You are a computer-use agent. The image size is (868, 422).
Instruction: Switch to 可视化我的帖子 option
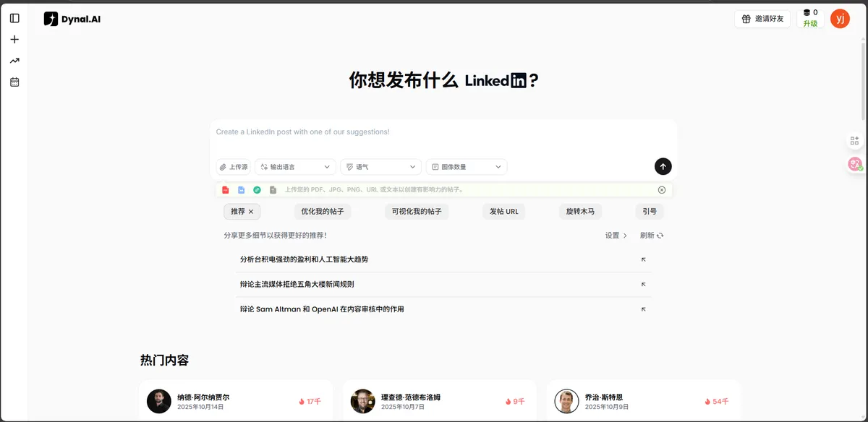(417, 211)
